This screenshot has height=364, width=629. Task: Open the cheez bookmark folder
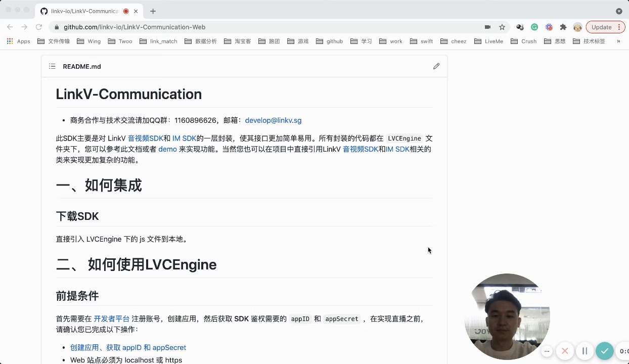pos(454,41)
